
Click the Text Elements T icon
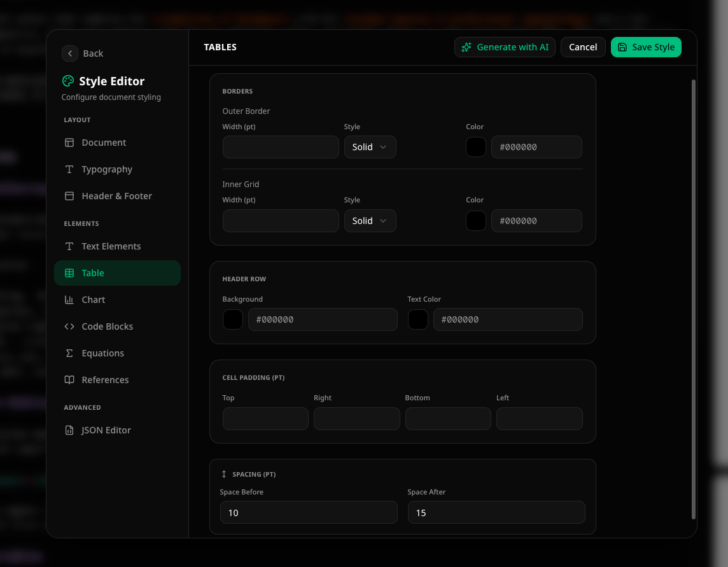tap(69, 246)
